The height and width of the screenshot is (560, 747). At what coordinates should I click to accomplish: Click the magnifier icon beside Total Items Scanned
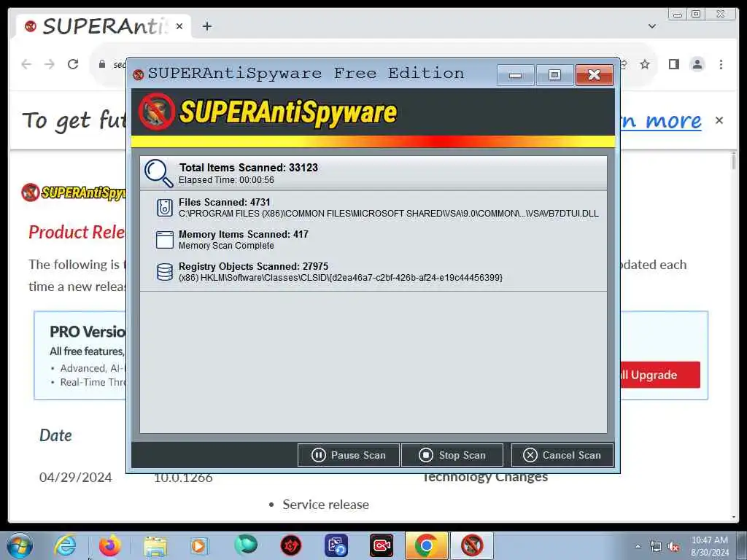pos(158,174)
